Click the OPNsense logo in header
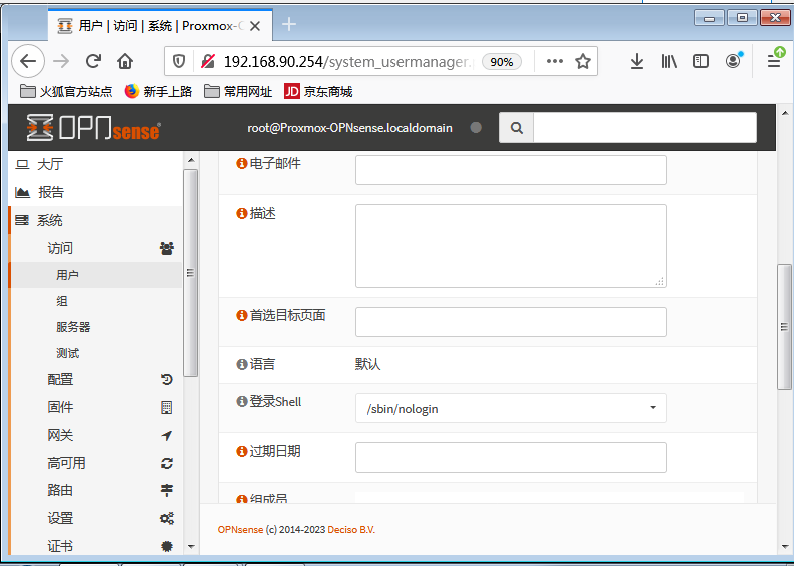This screenshot has width=794, height=566. point(93,128)
